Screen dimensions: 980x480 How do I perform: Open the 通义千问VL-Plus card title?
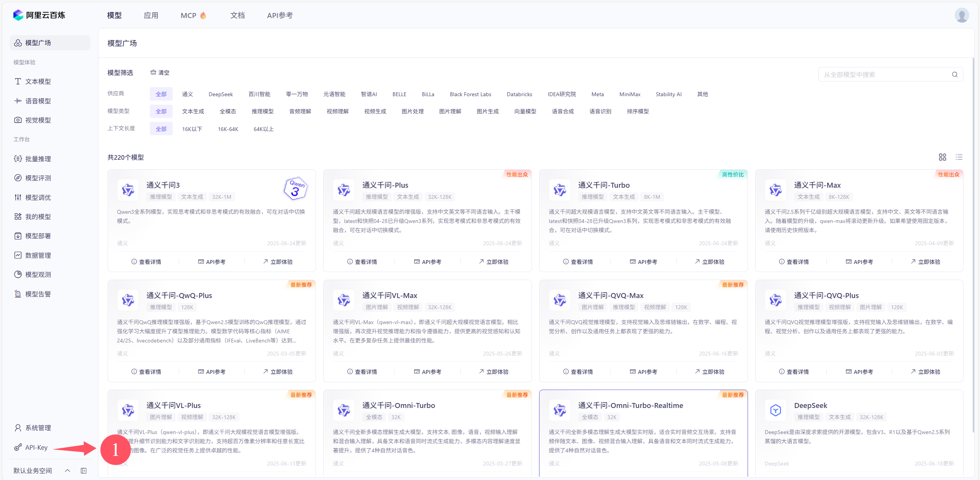pyautogui.click(x=173, y=406)
